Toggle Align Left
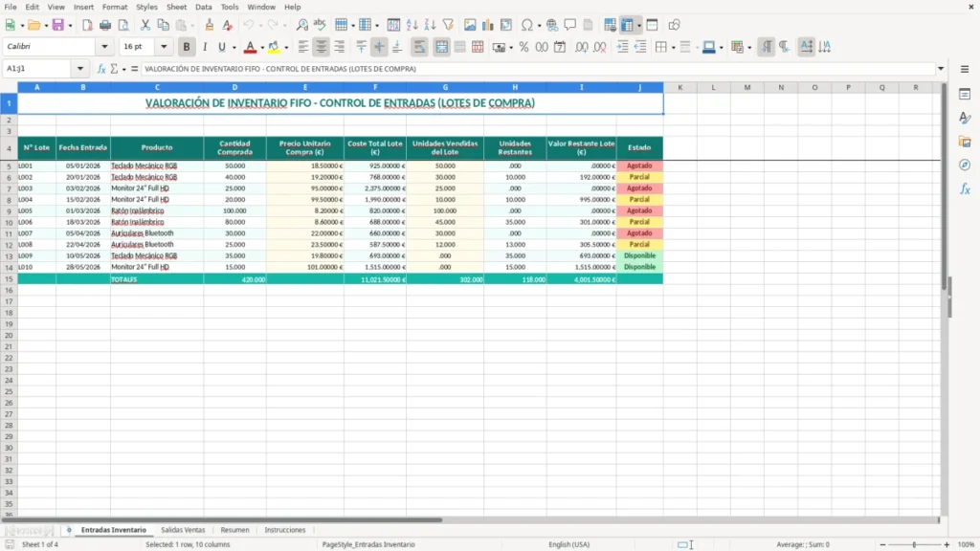The height and width of the screenshot is (551, 980). pyautogui.click(x=303, y=47)
